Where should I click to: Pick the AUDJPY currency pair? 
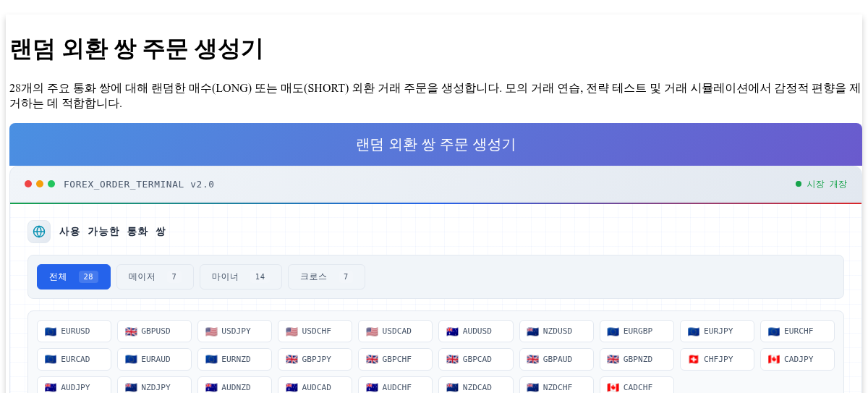point(74,385)
